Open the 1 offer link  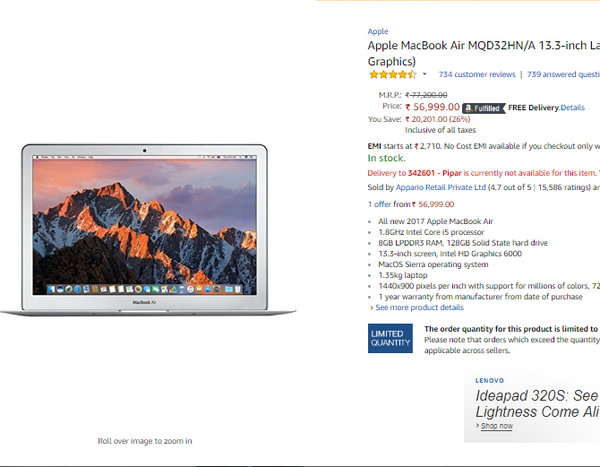[x=379, y=204]
